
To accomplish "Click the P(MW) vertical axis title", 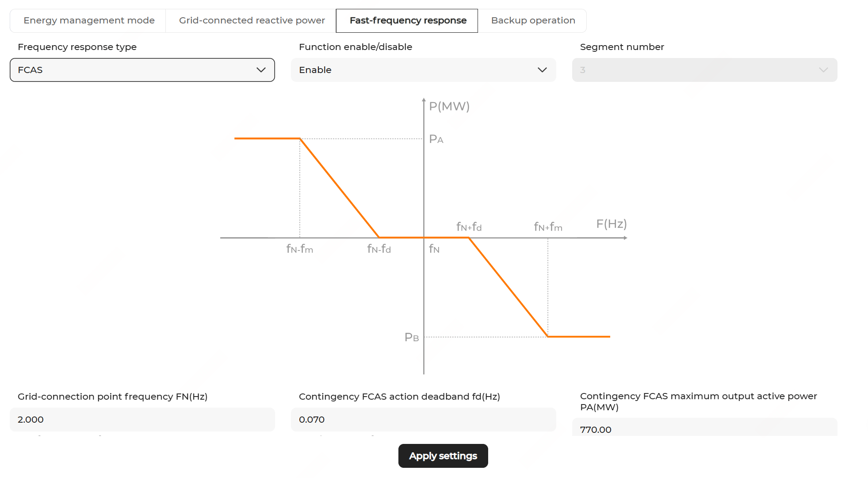I will click(x=449, y=106).
